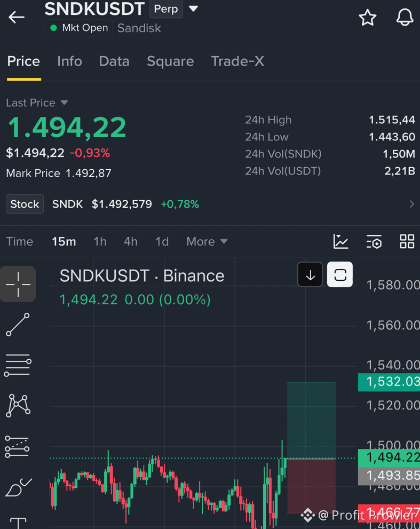Image resolution: width=420 pixels, height=529 pixels.
Task: Click the red stop-loss zone of position
Action: pyautogui.click(x=311, y=486)
